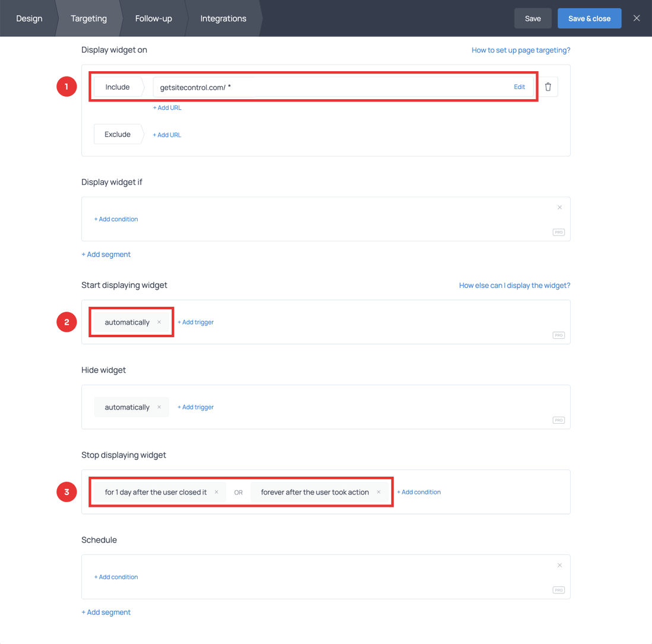Remove "for 1 day after the user closed it" condition
The width and height of the screenshot is (652, 644).
(216, 491)
